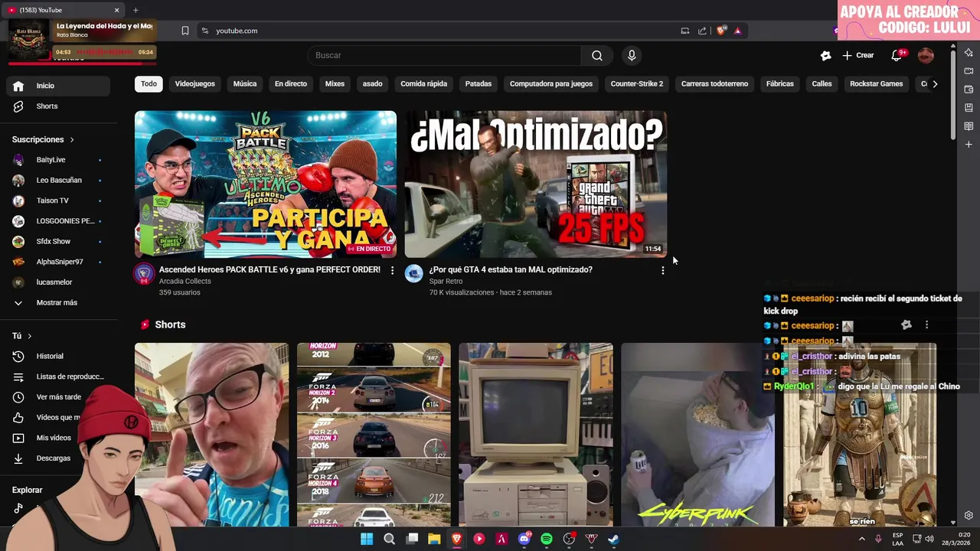This screenshot has height=551, width=980.
Task: Open the Pack Battle live stream thumbnail
Action: click(266, 184)
